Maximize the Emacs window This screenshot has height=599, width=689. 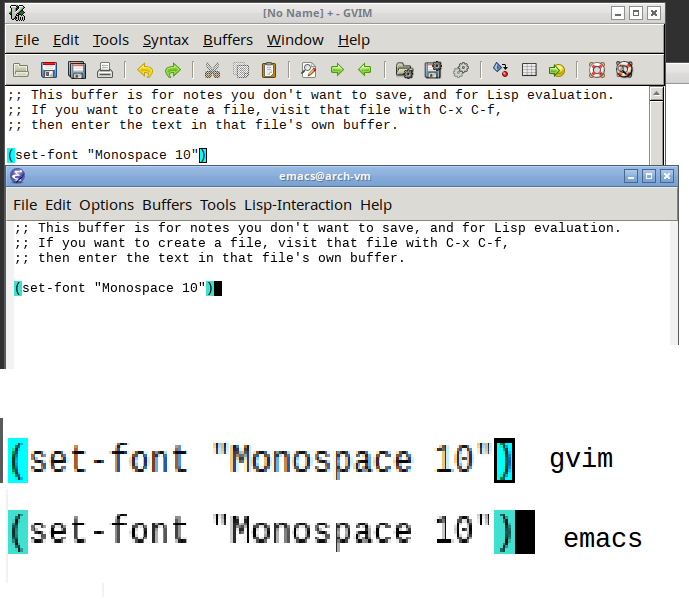tap(649, 176)
